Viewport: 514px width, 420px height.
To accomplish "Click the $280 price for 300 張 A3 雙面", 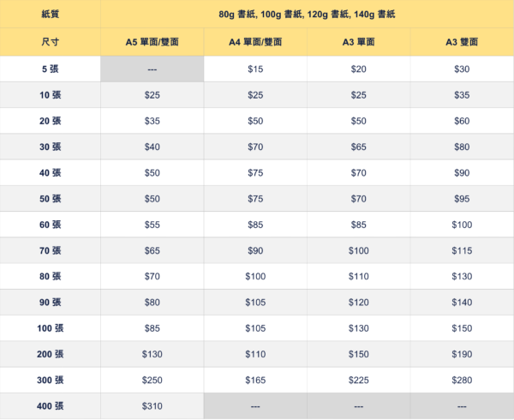I will 462,381.
